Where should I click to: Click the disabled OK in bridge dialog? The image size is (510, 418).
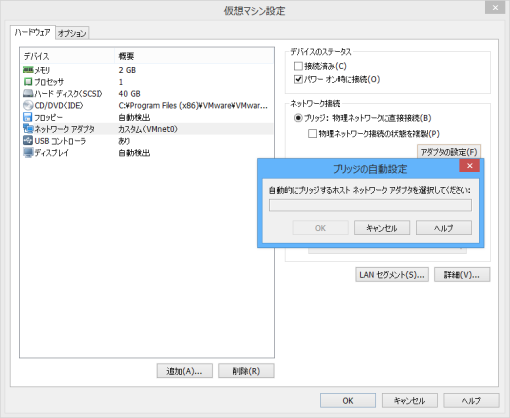tap(320, 228)
